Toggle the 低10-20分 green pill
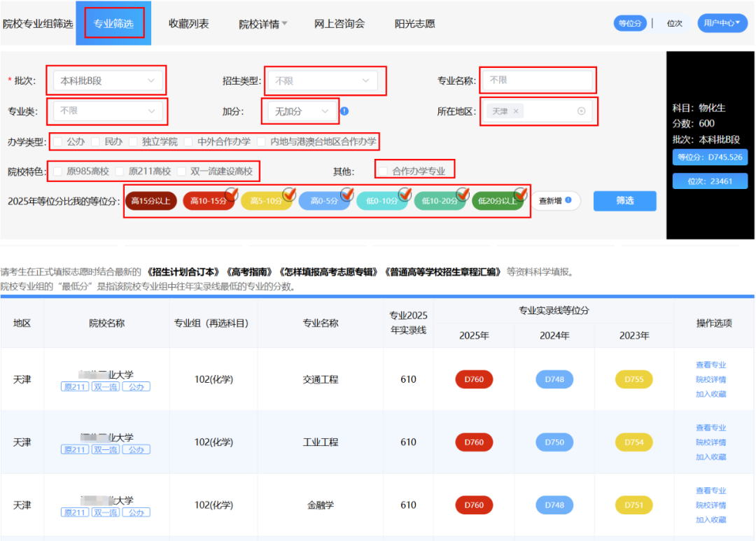 (440, 201)
